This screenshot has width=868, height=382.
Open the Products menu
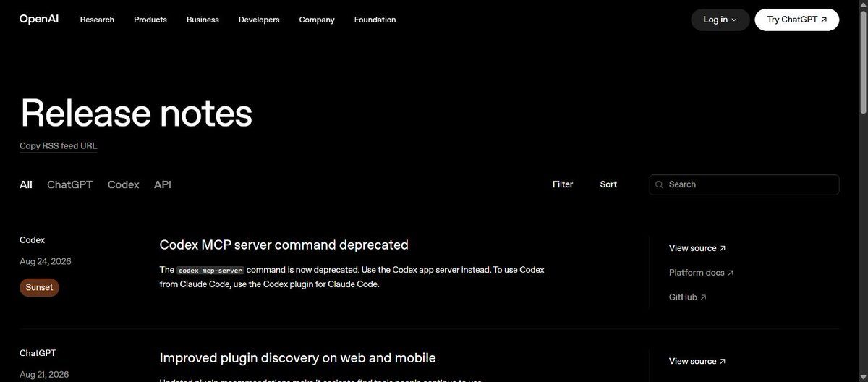coord(150,20)
